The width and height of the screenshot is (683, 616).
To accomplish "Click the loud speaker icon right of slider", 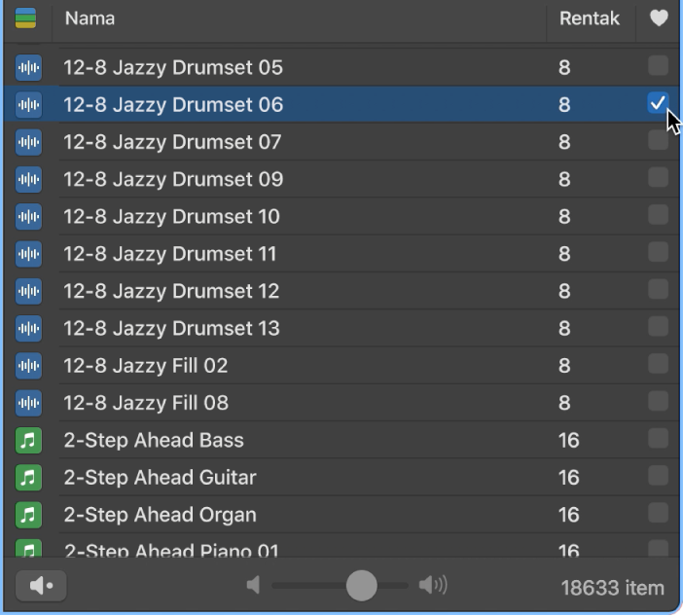I will (x=433, y=585).
